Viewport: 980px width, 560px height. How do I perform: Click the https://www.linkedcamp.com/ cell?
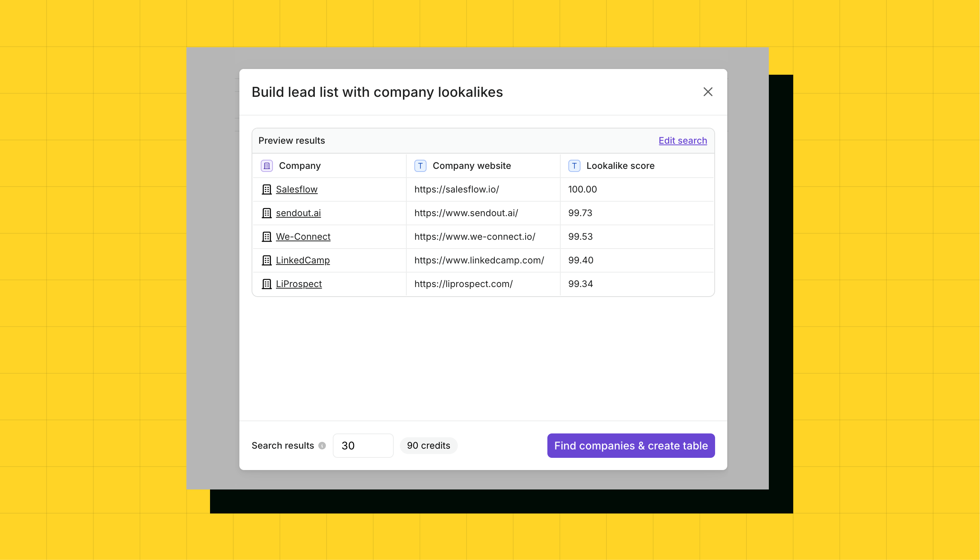pos(483,260)
